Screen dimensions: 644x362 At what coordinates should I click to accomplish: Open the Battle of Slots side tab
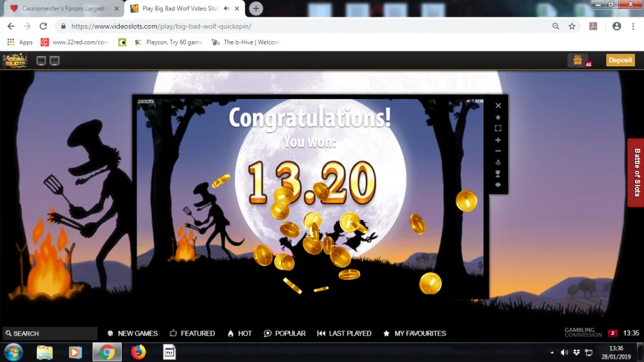[x=636, y=172]
